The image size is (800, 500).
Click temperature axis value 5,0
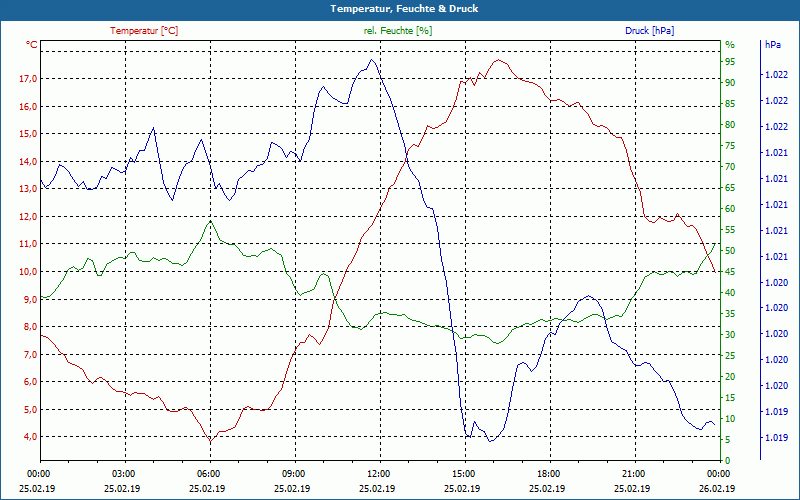pos(30,409)
